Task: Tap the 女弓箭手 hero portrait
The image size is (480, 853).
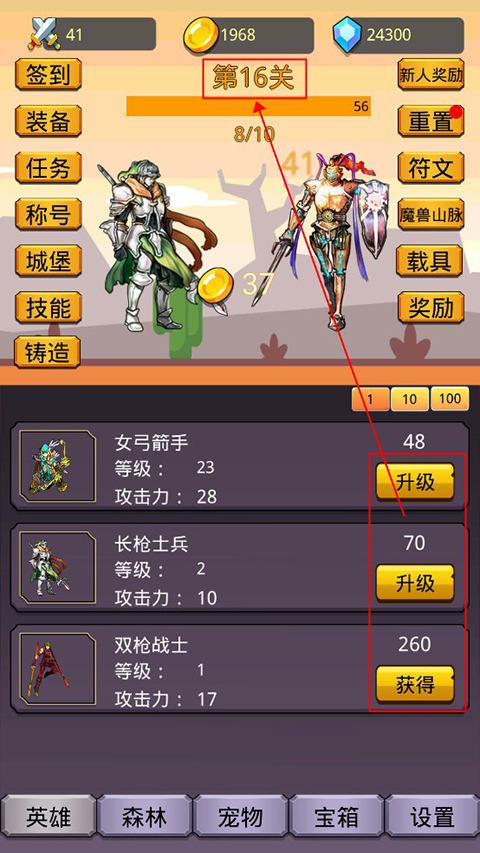Action: (x=58, y=466)
